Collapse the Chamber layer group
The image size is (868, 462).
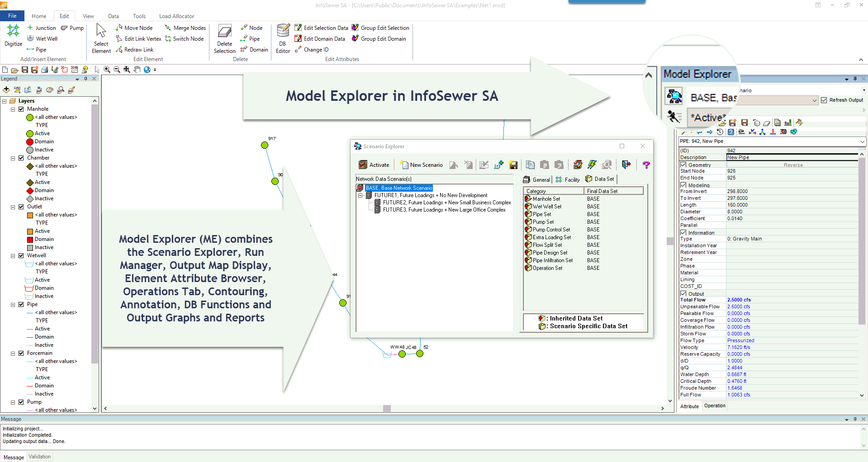[13, 158]
